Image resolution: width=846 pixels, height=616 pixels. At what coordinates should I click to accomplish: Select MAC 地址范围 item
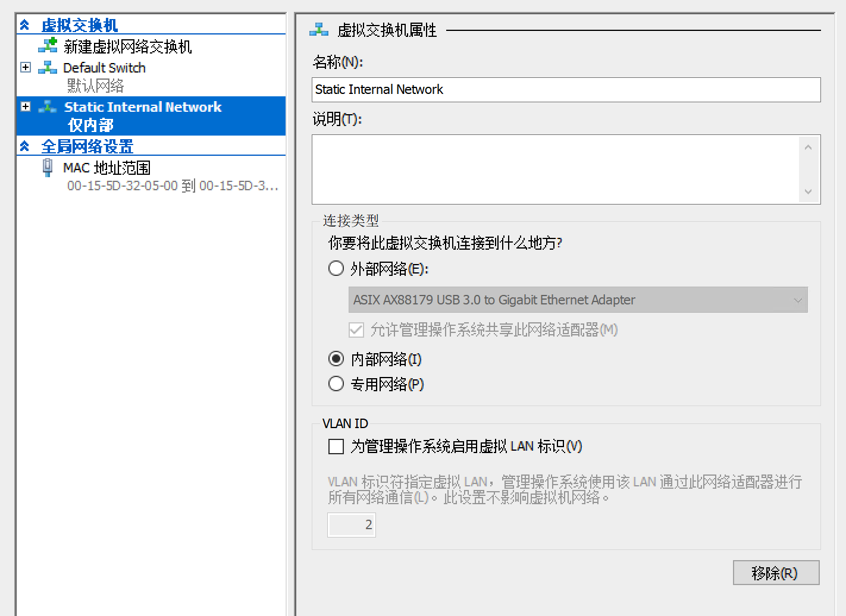(x=107, y=168)
